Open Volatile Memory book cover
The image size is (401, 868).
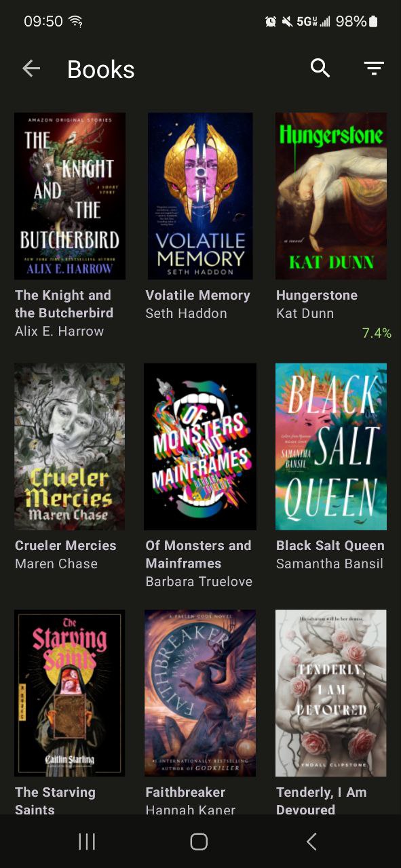200,196
